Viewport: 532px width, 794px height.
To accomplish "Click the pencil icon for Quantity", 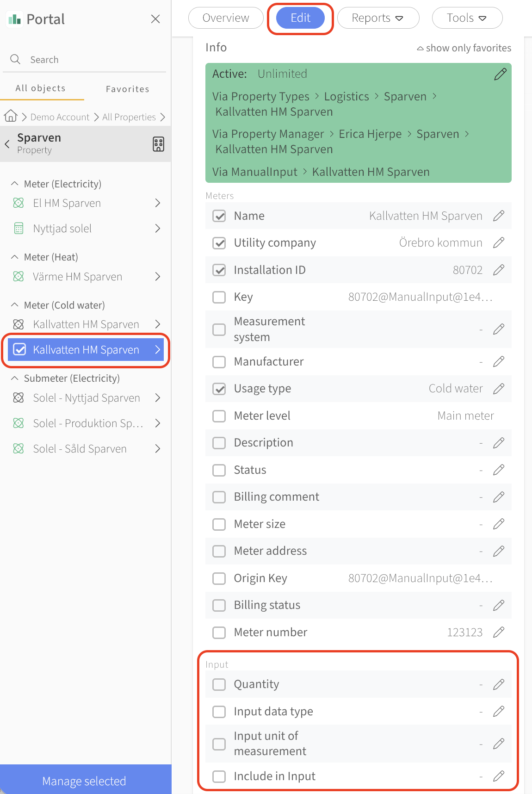I will coord(499,684).
